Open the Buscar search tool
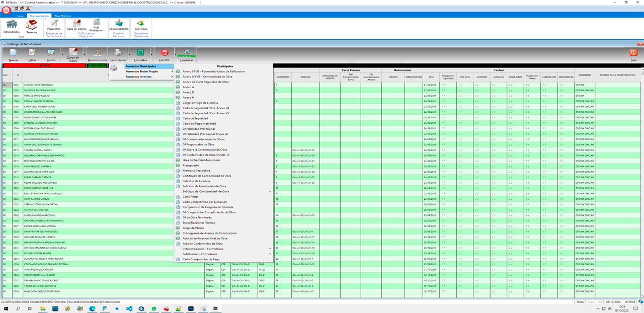The width and height of the screenshot is (644, 313). [51, 53]
